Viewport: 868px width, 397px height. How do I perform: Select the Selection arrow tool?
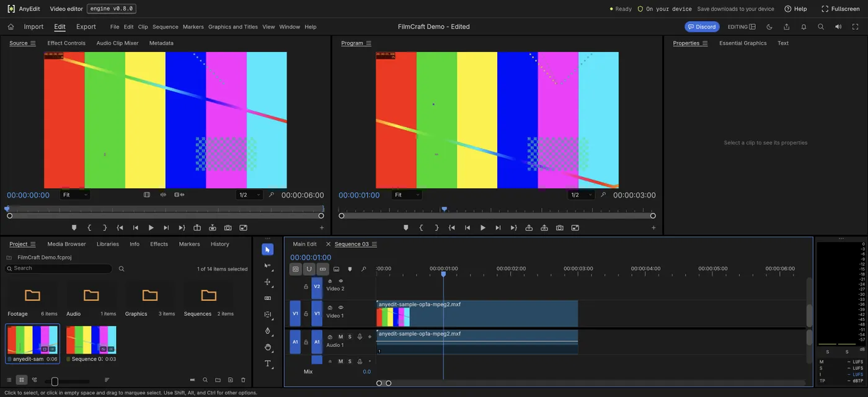pos(267,250)
